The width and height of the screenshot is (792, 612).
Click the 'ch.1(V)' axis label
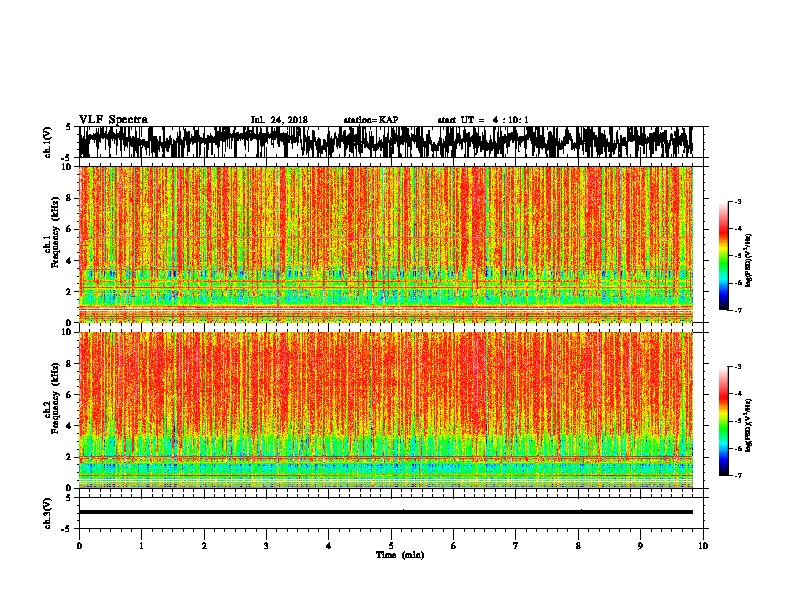[x=48, y=142]
